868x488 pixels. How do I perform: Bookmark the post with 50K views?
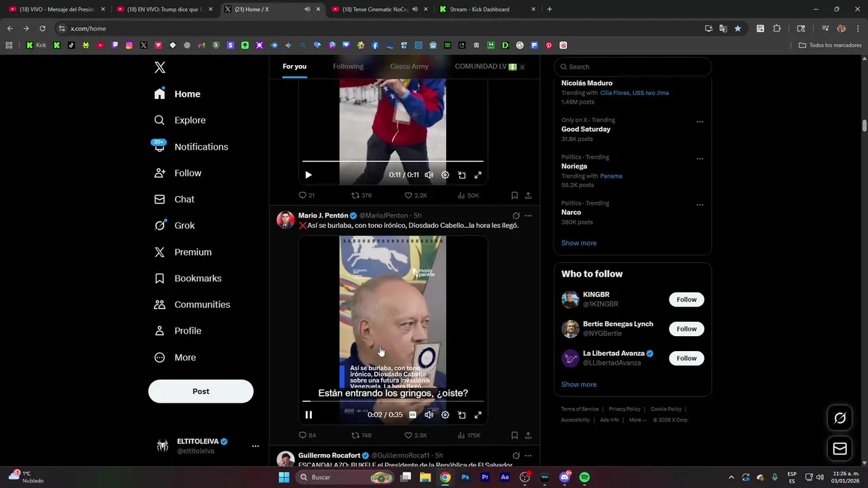pos(515,195)
